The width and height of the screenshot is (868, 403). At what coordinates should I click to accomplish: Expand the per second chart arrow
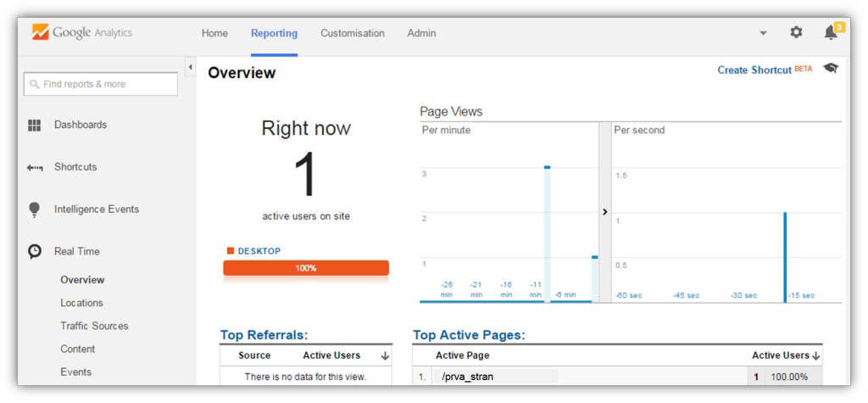[604, 212]
